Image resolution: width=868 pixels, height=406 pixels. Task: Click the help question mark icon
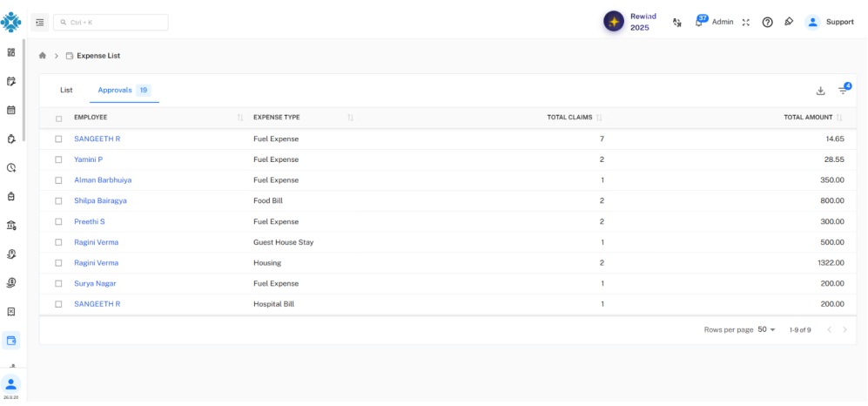pyautogui.click(x=767, y=22)
